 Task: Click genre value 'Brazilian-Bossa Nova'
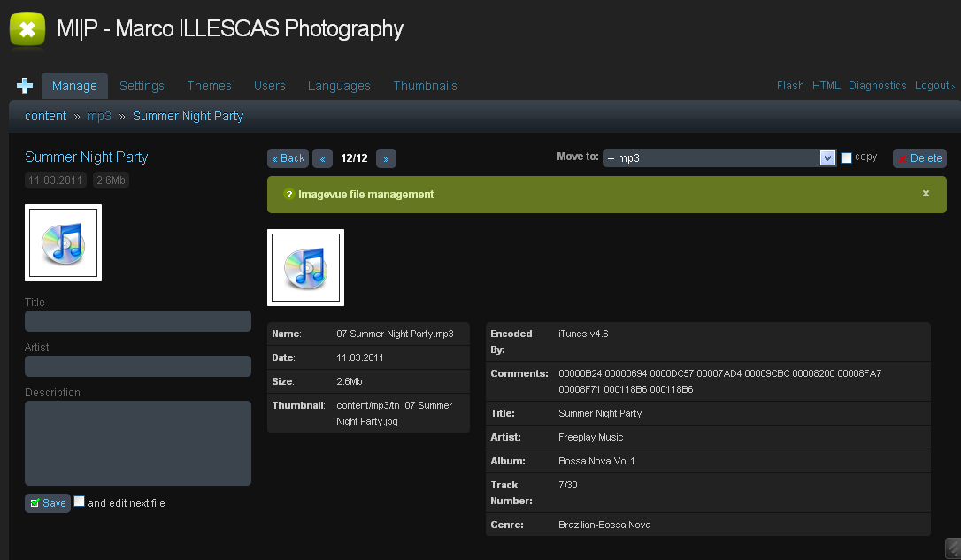pyautogui.click(x=605, y=525)
